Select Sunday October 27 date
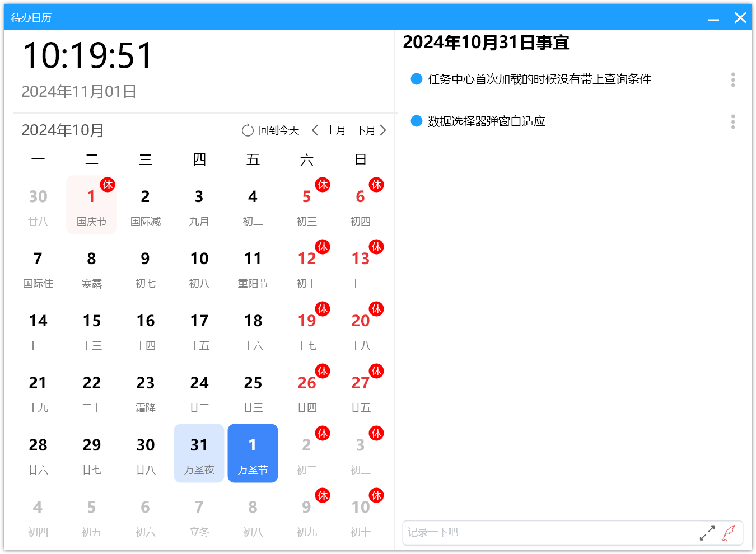The image size is (756, 554). point(361,391)
